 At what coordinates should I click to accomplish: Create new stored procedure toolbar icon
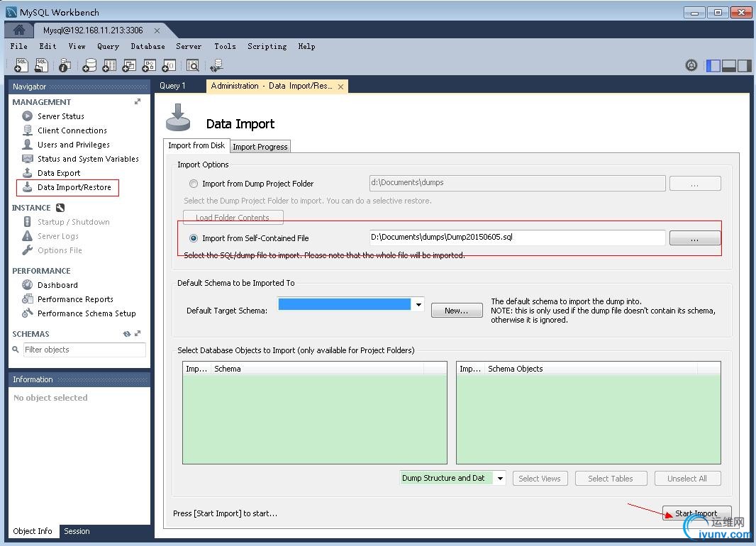click(x=149, y=65)
